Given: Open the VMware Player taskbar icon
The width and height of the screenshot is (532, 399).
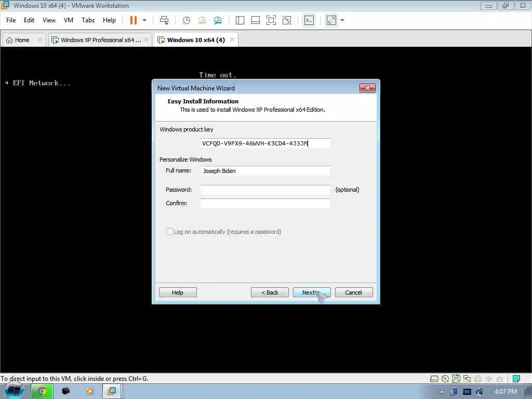Looking at the screenshot, I should 89,392.
